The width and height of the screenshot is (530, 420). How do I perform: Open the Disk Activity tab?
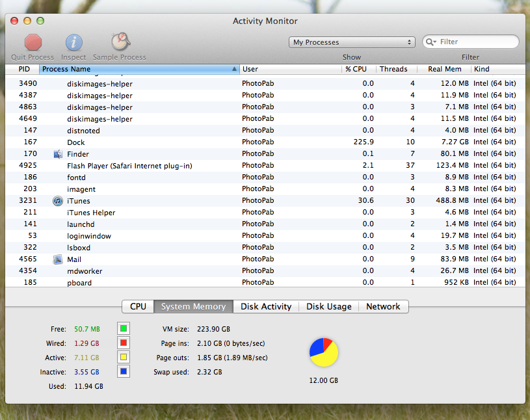coord(266,306)
